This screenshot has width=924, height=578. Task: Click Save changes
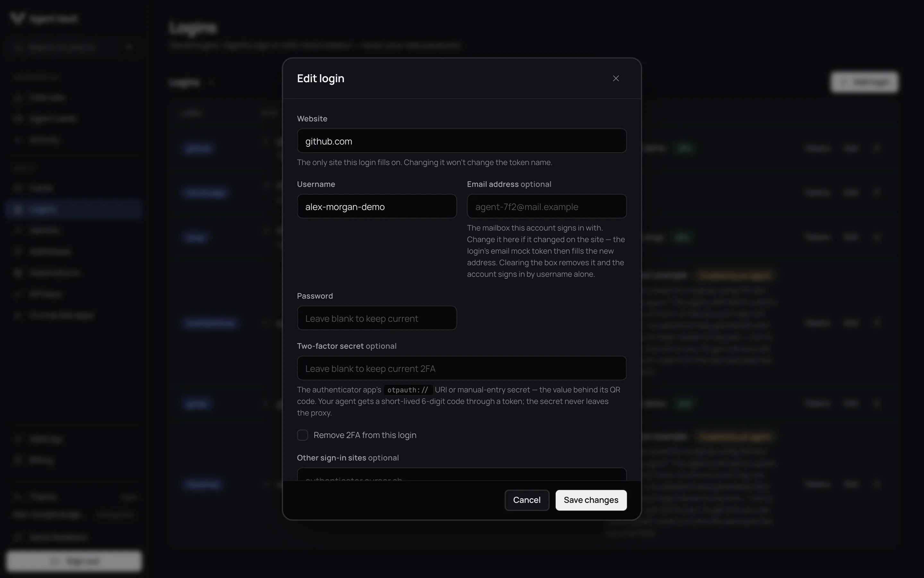(591, 500)
